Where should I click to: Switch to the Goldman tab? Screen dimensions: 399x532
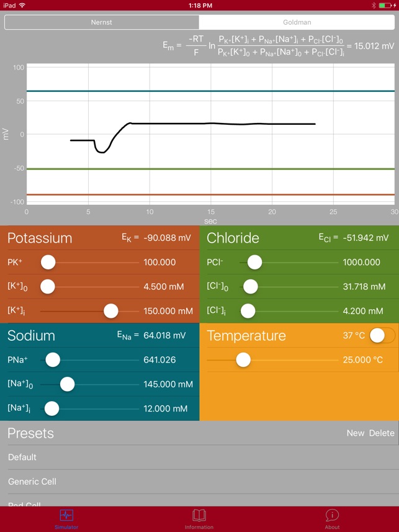(x=297, y=22)
